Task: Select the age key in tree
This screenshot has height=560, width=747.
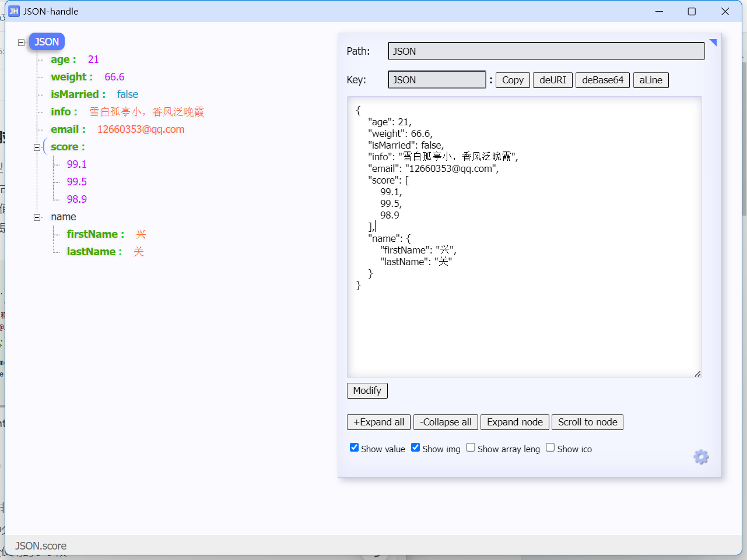Action: tap(63, 59)
